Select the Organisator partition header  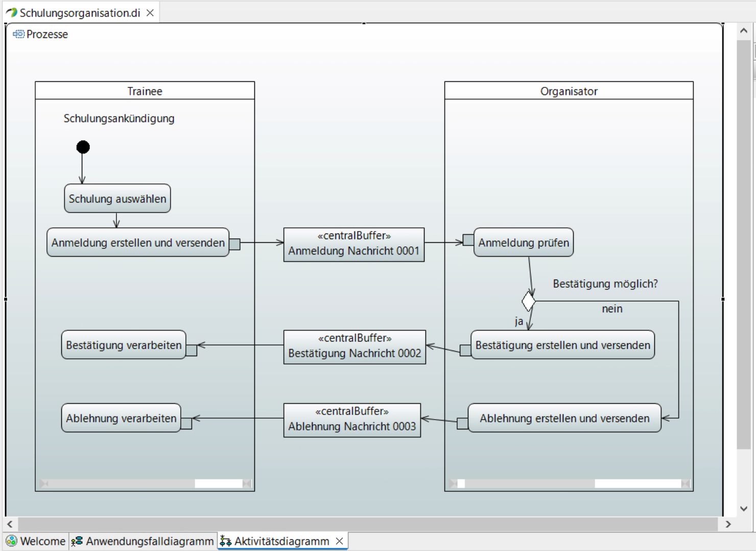click(569, 91)
